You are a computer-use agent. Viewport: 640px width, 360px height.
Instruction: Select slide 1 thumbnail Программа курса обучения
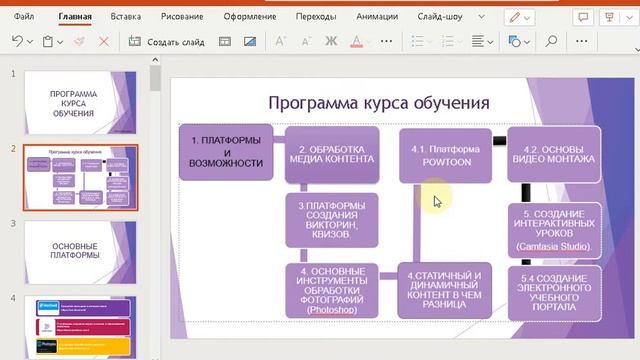pyautogui.click(x=80, y=102)
